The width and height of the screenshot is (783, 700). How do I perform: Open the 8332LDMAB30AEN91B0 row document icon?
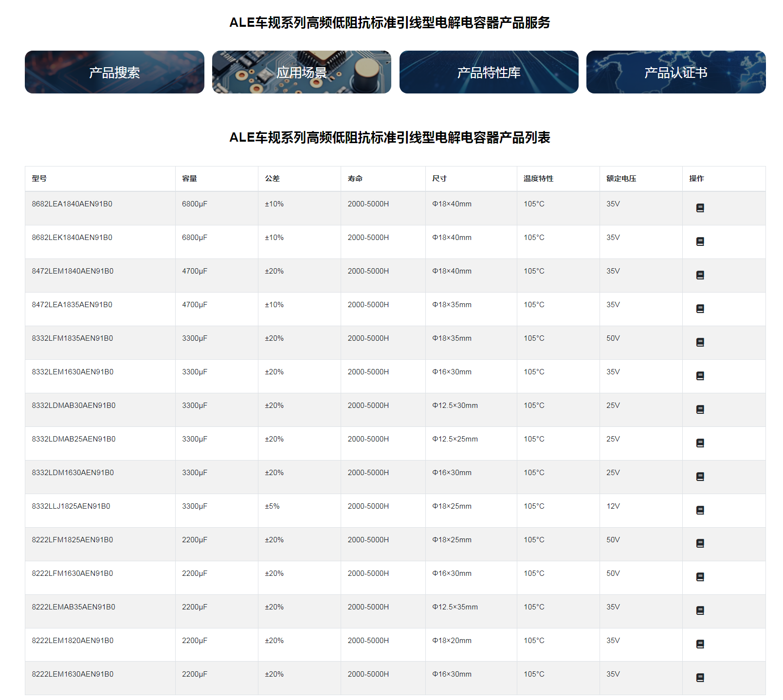click(x=700, y=409)
